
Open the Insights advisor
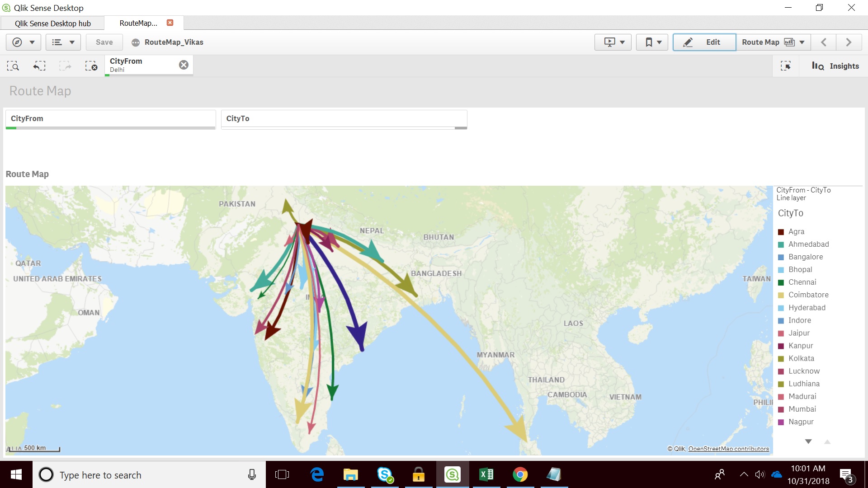click(835, 66)
